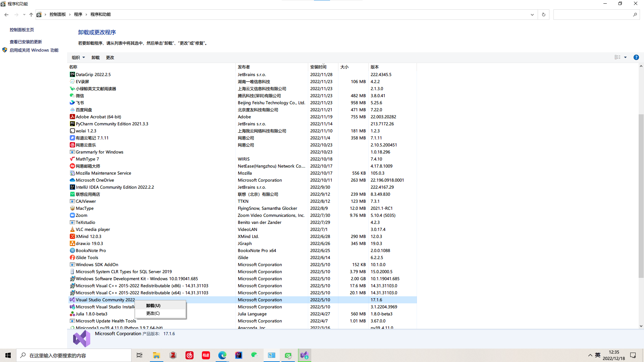
Task: Expand the 组织 dropdown menu
Action: (78, 57)
